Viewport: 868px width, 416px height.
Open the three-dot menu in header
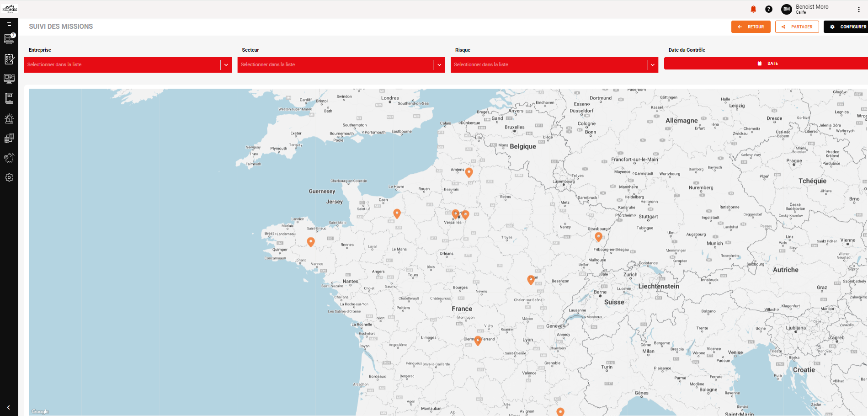[859, 9]
